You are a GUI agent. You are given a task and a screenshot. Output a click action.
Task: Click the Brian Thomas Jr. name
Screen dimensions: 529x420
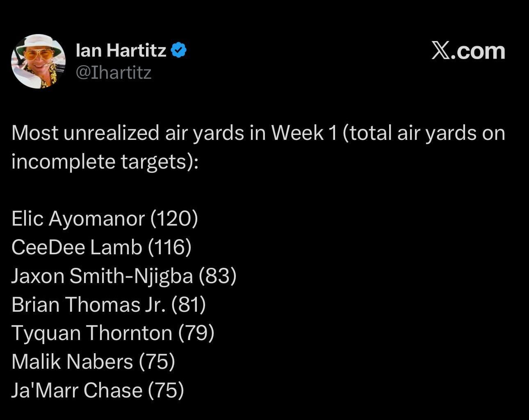pyautogui.click(x=89, y=304)
